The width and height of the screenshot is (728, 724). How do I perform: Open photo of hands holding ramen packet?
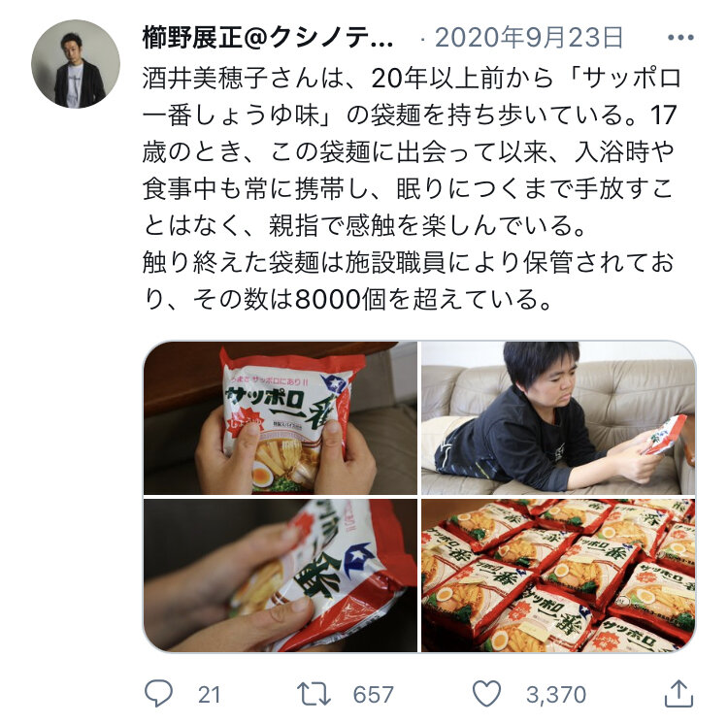[x=280, y=418]
